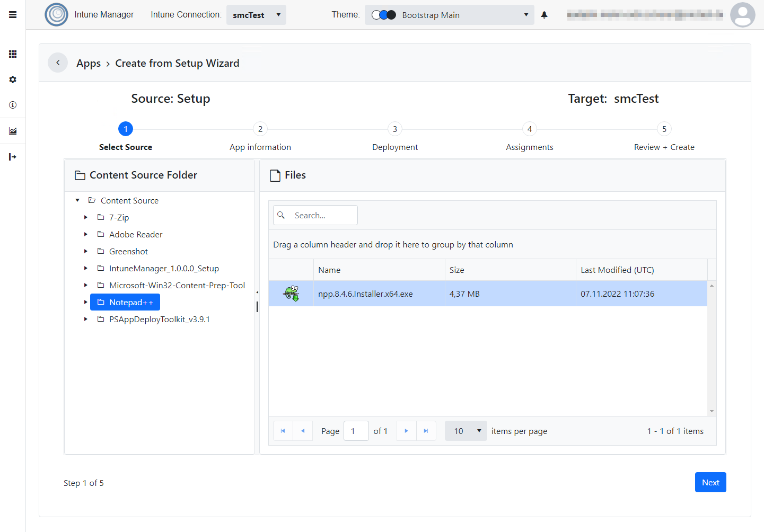
Task: Go to step 3 Deployment
Action: [395, 129]
